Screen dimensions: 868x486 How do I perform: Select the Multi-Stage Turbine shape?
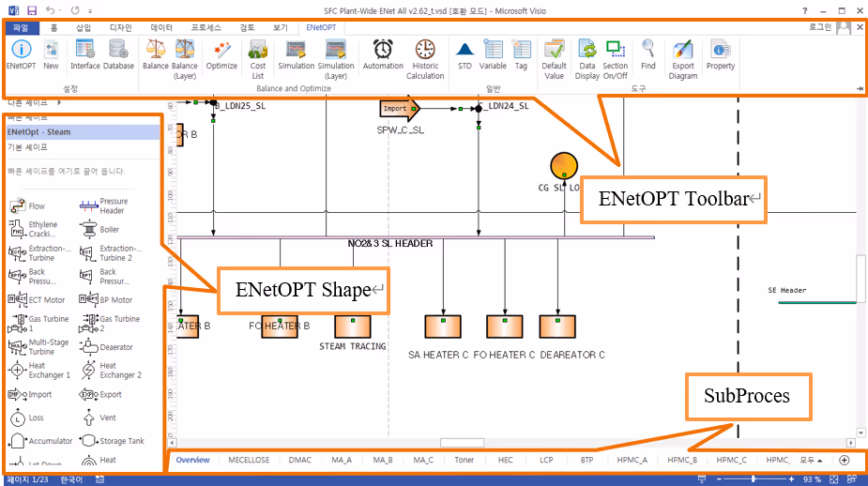(x=38, y=347)
